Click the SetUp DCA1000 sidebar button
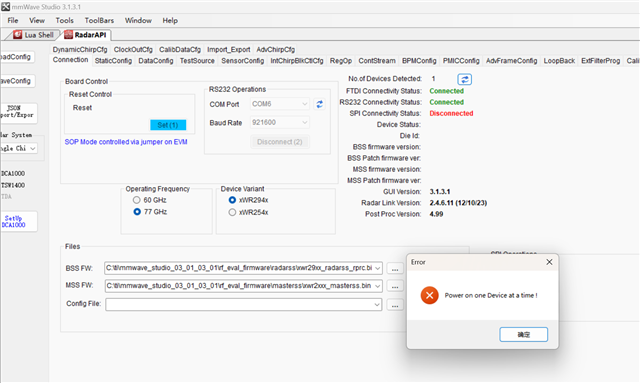This screenshot has height=383, width=640. pyautogui.click(x=18, y=221)
